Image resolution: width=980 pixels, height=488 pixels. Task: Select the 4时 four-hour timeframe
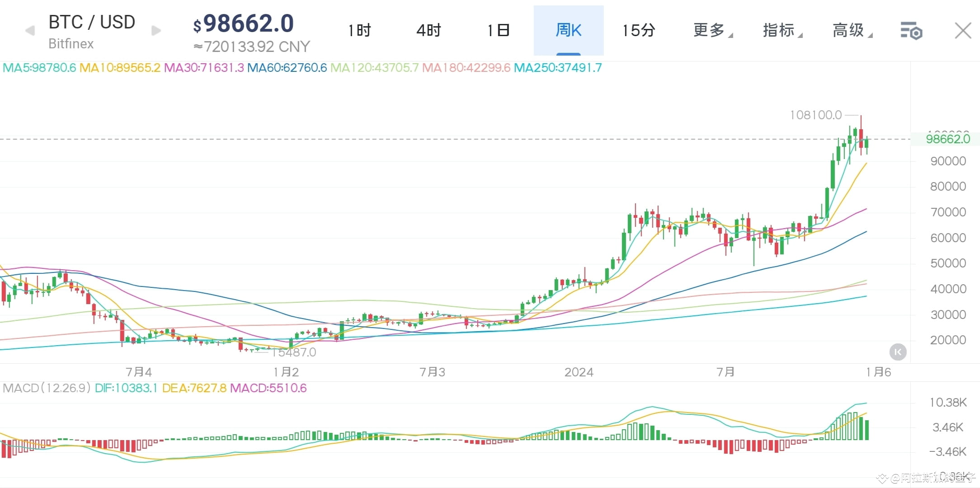[428, 30]
